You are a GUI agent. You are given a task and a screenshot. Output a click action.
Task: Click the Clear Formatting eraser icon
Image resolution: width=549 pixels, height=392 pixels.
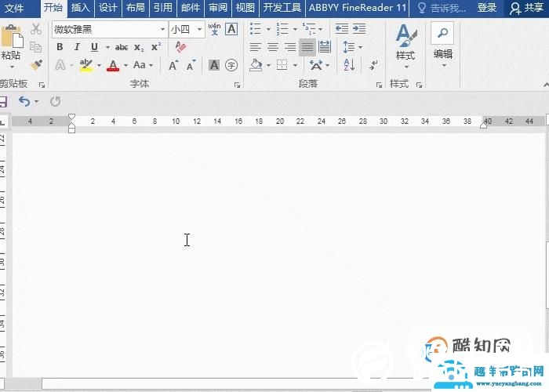point(181,47)
